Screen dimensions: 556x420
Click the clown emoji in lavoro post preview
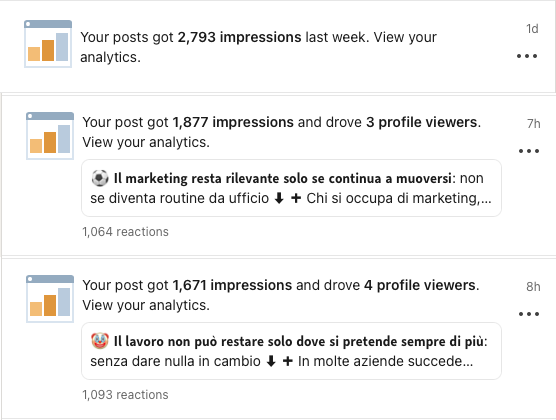(x=100, y=341)
